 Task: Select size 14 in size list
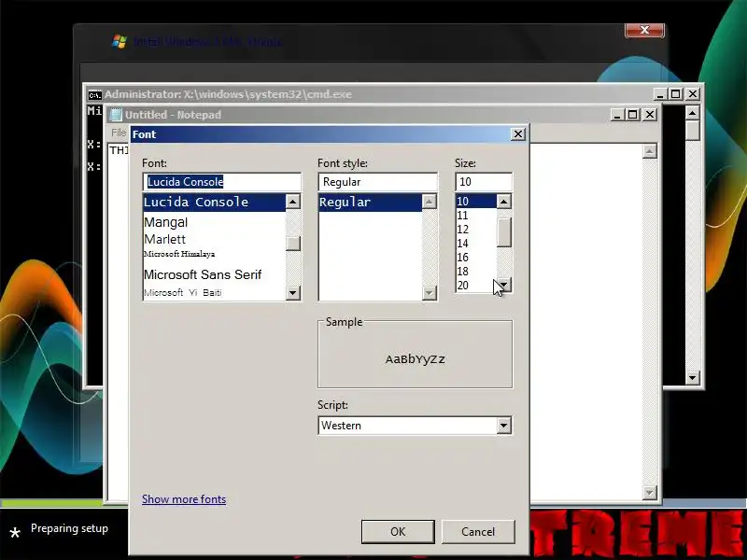(476, 244)
